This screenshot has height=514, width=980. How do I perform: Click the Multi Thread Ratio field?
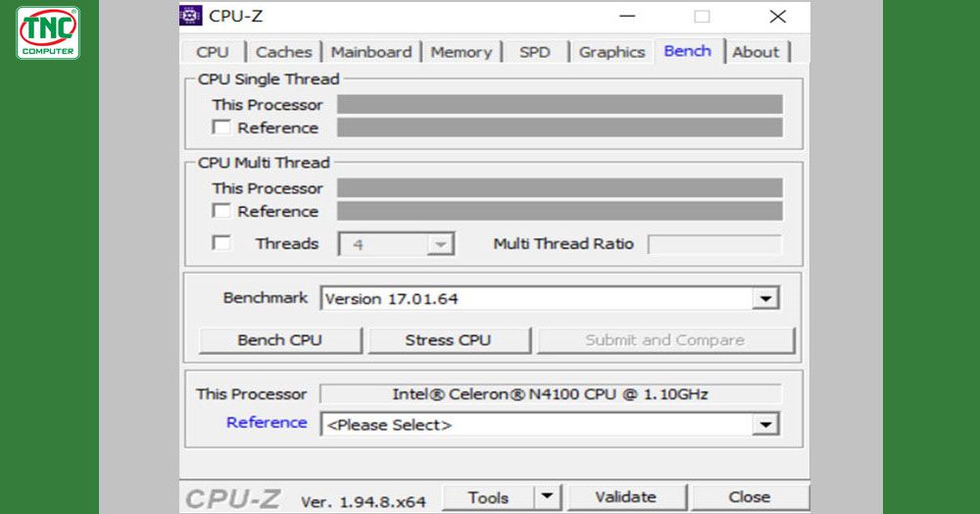[x=714, y=244]
